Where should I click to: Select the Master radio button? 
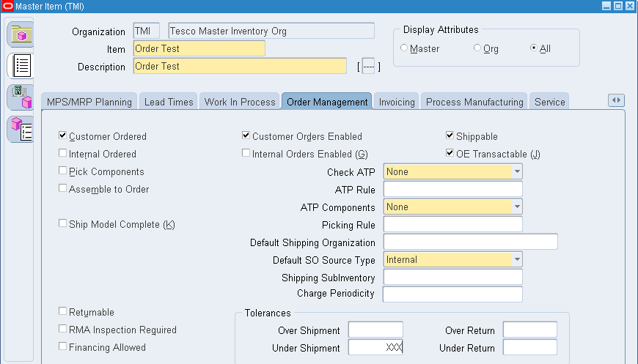click(x=403, y=48)
